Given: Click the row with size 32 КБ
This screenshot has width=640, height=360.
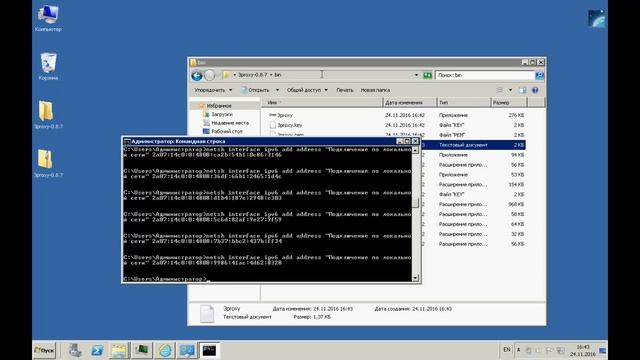Looking at the screenshot, I should (473, 234).
